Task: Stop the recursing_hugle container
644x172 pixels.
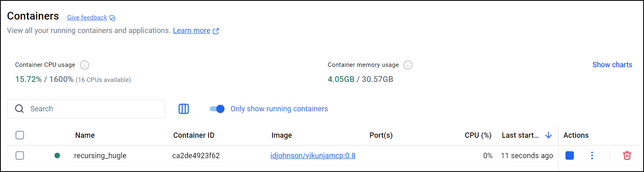Action: pyautogui.click(x=569, y=155)
